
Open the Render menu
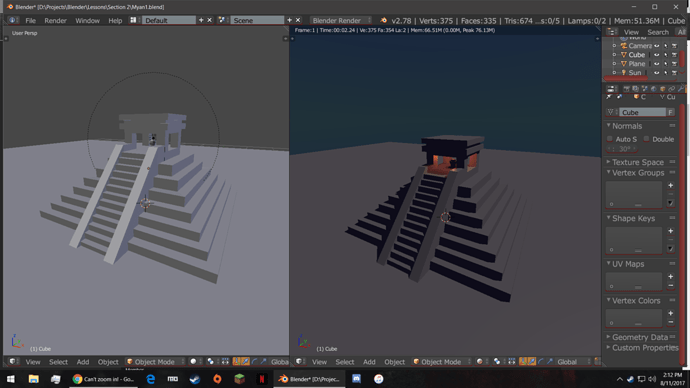pos(55,21)
